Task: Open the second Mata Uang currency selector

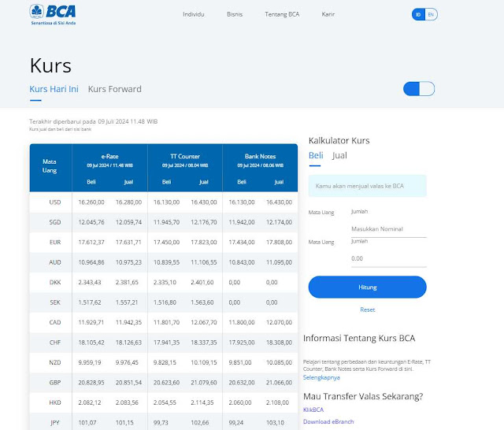Action: (x=321, y=242)
